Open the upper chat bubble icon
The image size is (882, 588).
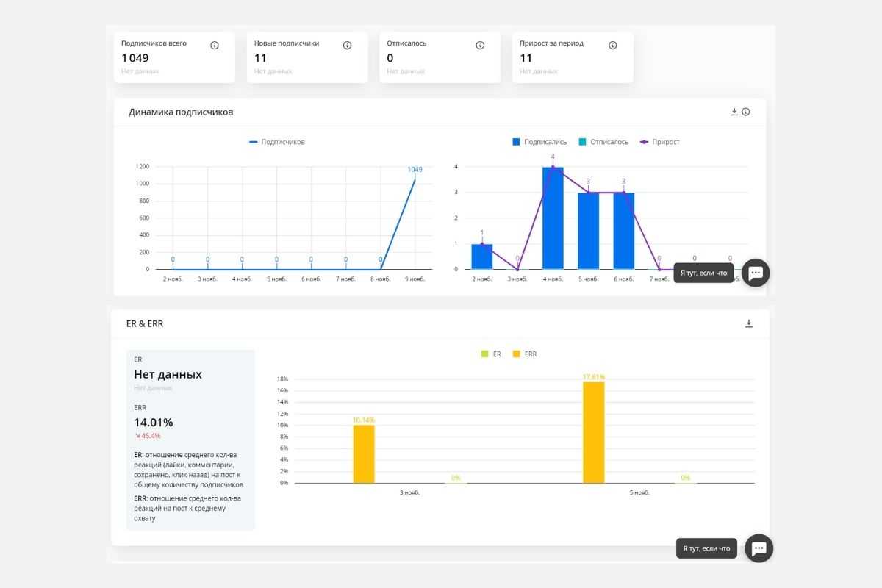pyautogui.click(x=756, y=273)
